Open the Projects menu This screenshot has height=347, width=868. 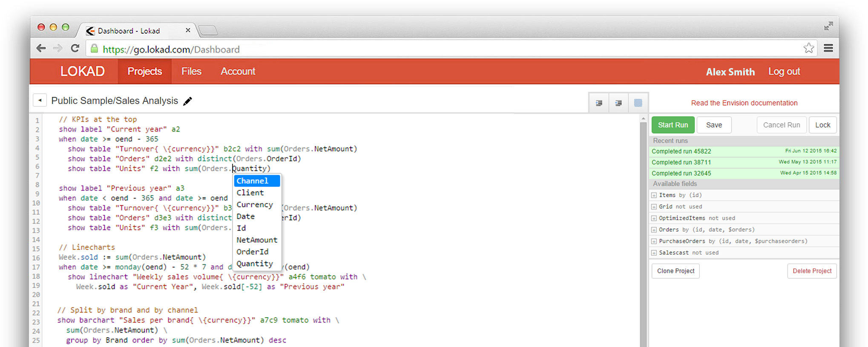coord(145,71)
